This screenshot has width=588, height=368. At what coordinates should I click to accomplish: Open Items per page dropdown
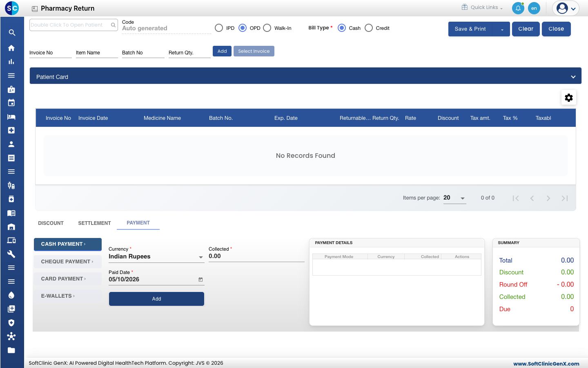(x=454, y=198)
